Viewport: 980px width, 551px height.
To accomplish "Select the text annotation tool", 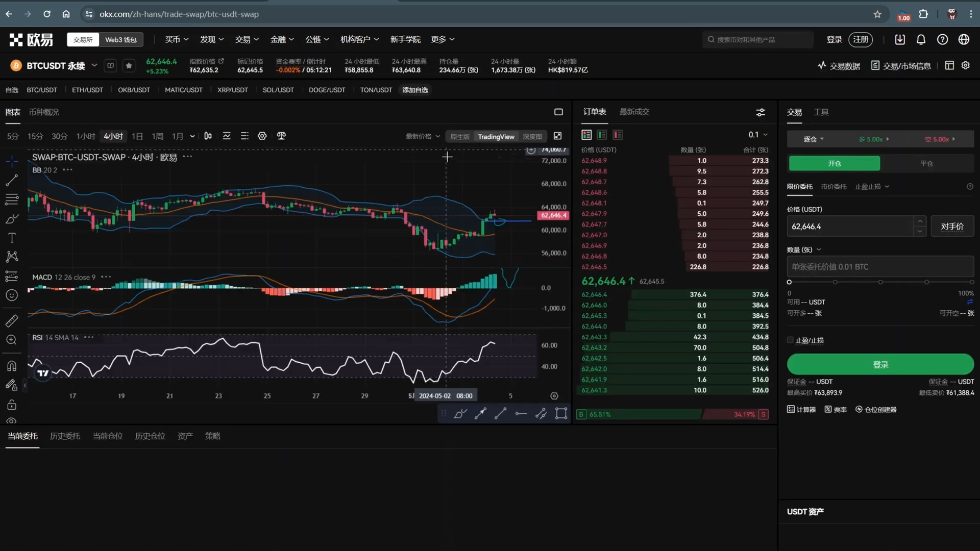I will tap(12, 238).
